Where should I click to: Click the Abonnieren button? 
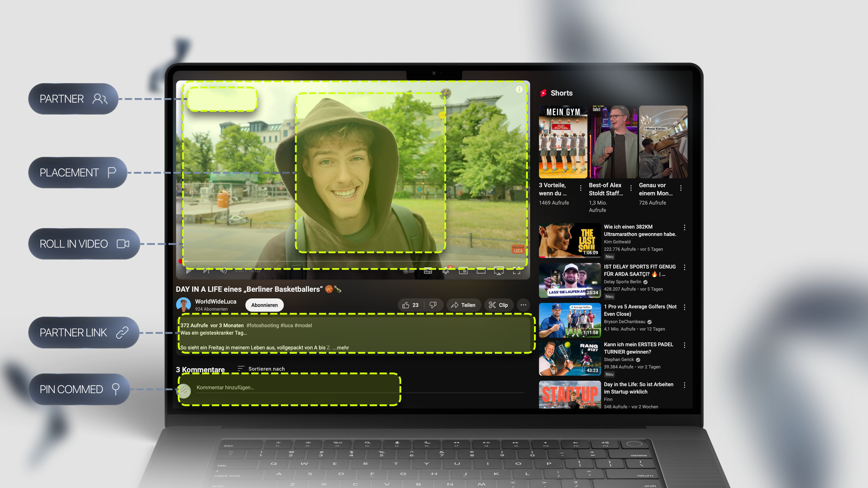coord(264,305)
